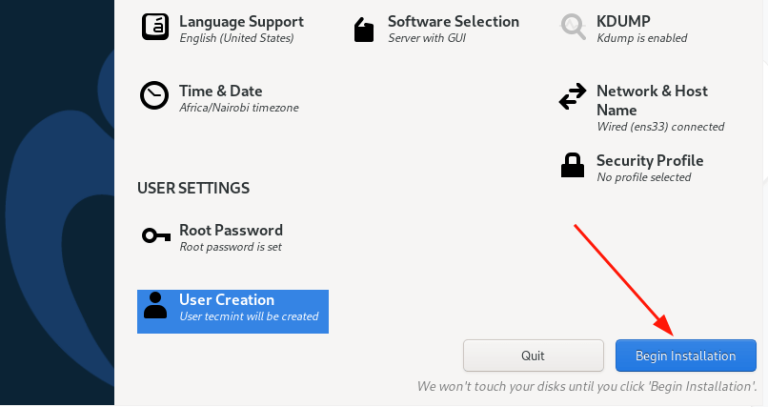Click the Security Profile padlock icon
Screen dimensions: 768x407
pyautogui.click(x=572, y=166)
